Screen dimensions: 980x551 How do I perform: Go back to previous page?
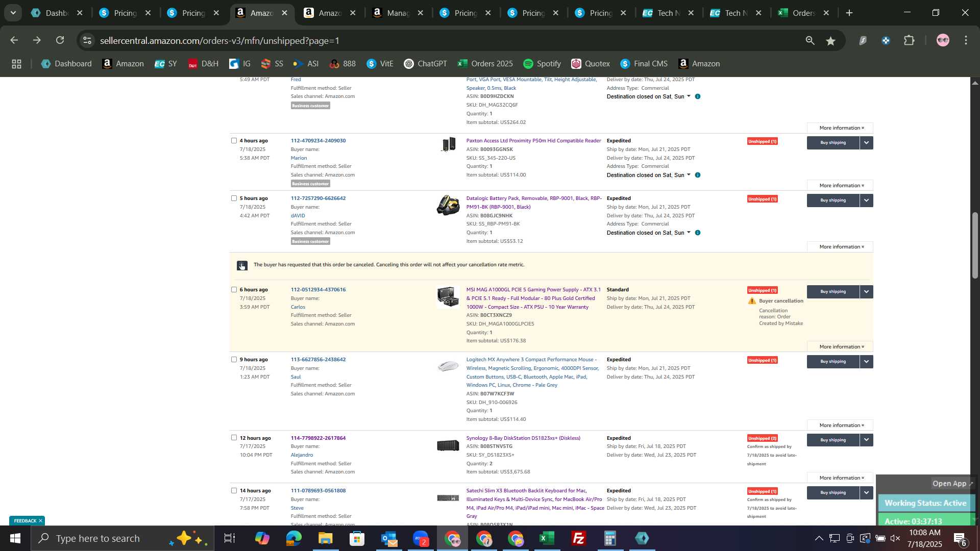(x=14, y=40)
